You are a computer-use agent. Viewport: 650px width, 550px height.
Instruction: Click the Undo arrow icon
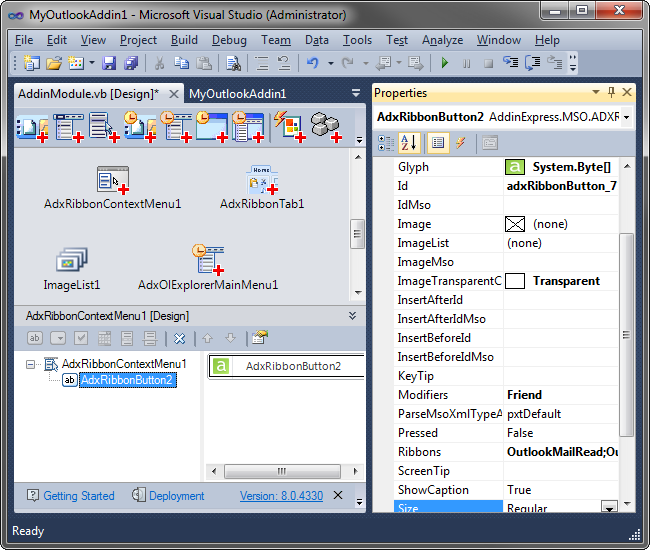coord(313,63)
